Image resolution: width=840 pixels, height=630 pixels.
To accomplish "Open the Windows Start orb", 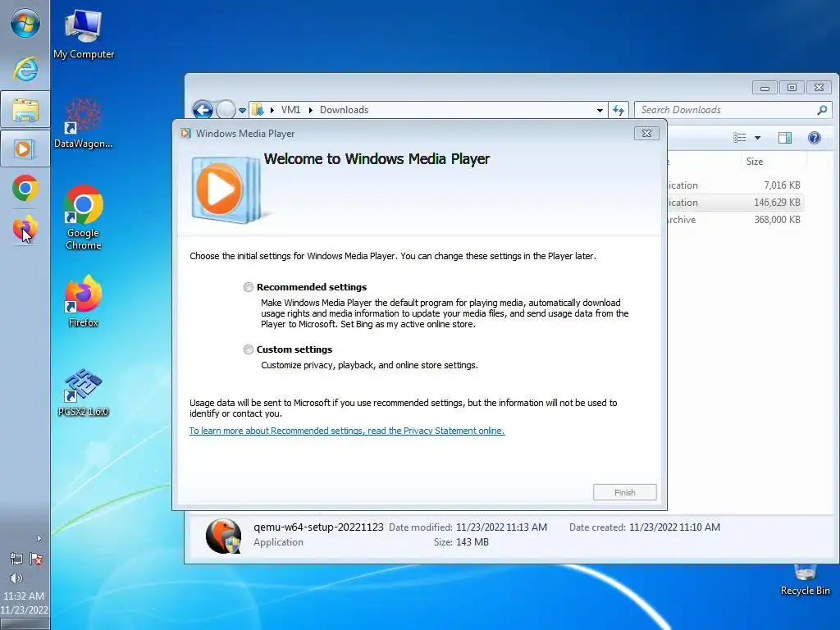I will click(25, 24).
